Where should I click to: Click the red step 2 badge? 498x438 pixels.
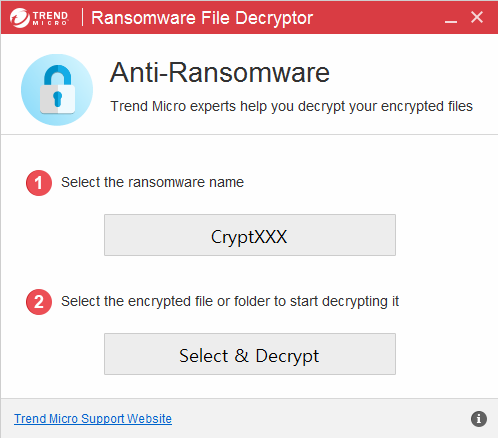click(39, 302)
